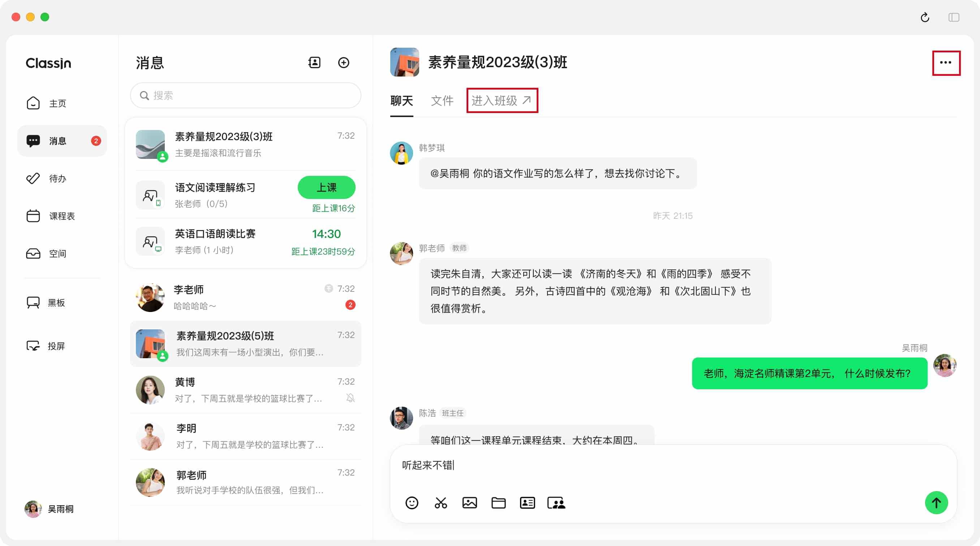
Task: Click the chat title 素养量规2023级(3)班
Action: [x=497, y=62]
